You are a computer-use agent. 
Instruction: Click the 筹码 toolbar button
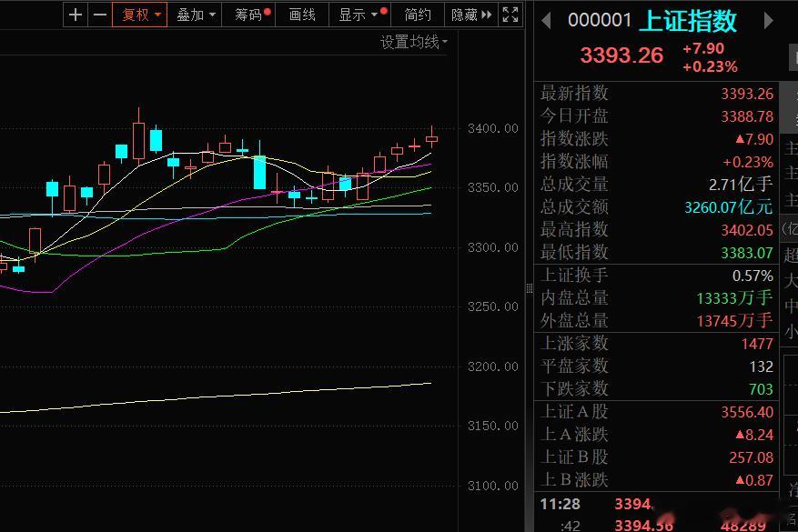click(x=249, y=15)
